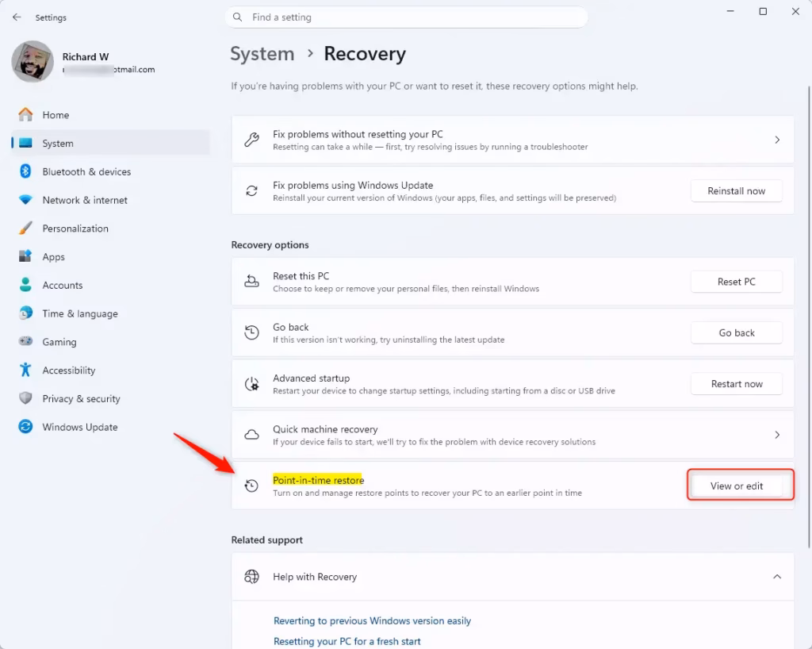Click the Network & internet wifi icon
The width and height of the screenshot is (812, 649).
pos(25,199)
